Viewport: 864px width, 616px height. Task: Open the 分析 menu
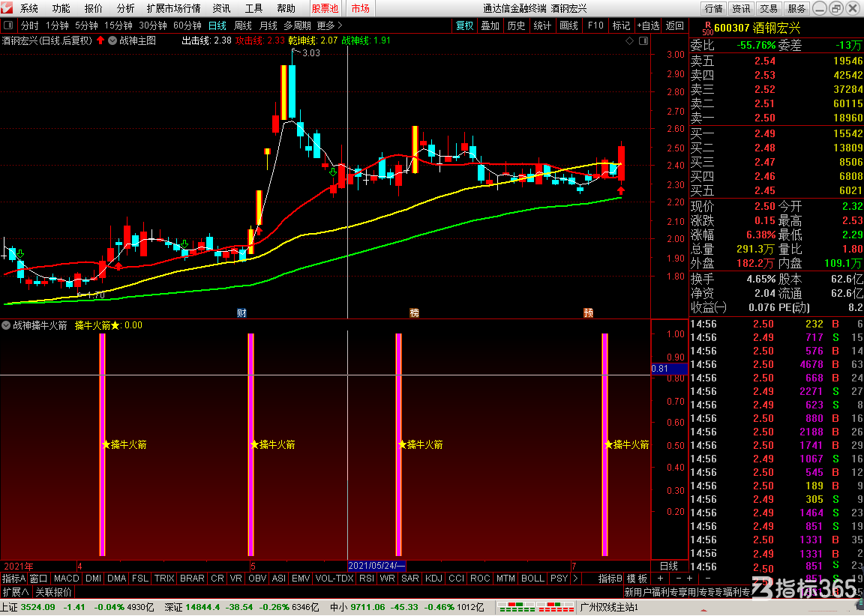(125, 8)
